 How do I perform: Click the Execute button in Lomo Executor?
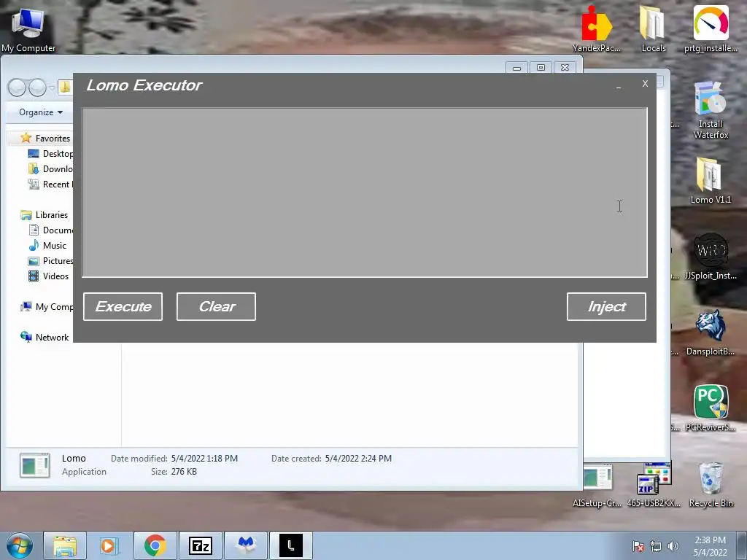[123, 307]
